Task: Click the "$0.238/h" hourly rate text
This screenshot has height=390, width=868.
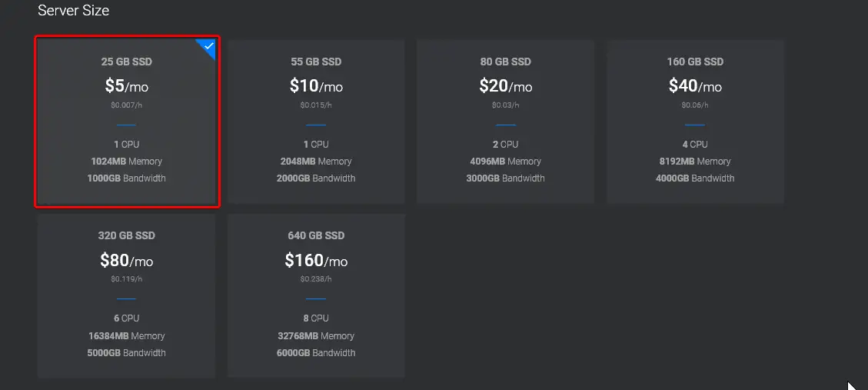Action: pos(316,278)
